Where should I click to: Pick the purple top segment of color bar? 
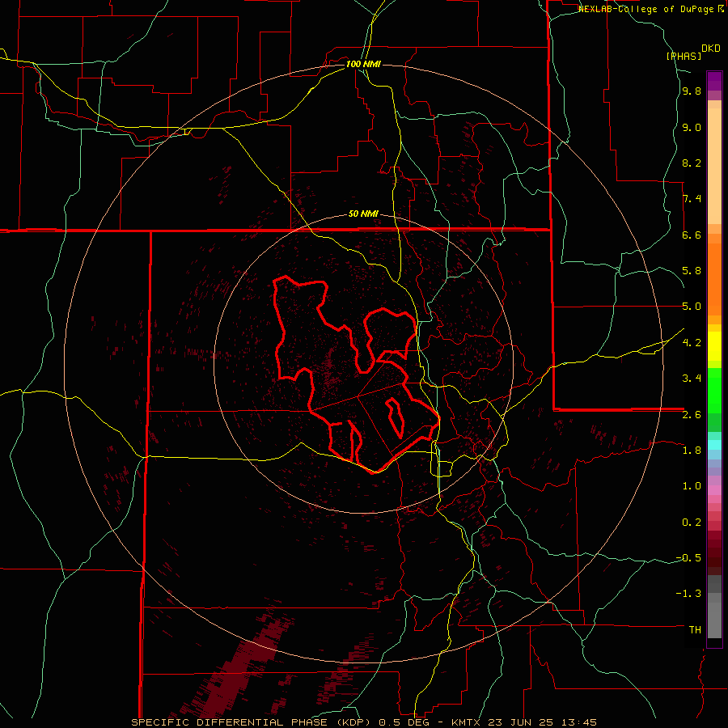click(x=714, y=81)
